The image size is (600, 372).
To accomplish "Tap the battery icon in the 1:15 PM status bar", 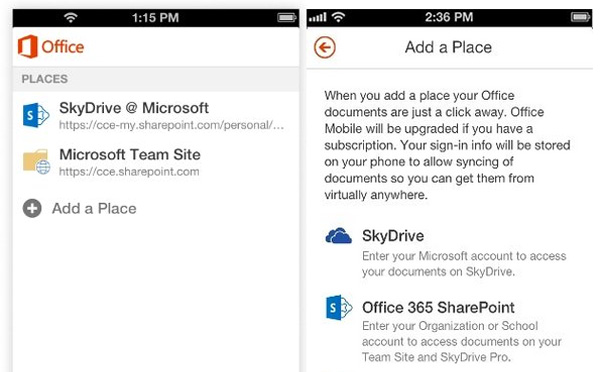I will tap(287, 17).
